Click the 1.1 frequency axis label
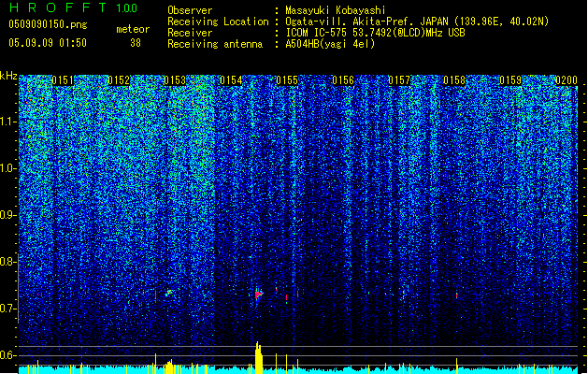Screen dimensions: 588x374 pyautogui.click(x=8, y=122)
